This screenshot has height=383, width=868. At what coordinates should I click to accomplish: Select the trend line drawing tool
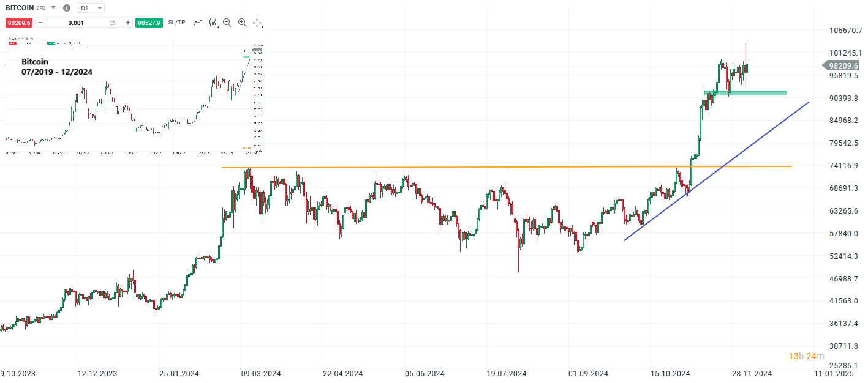pyautogui.click(x=197, y=23)
